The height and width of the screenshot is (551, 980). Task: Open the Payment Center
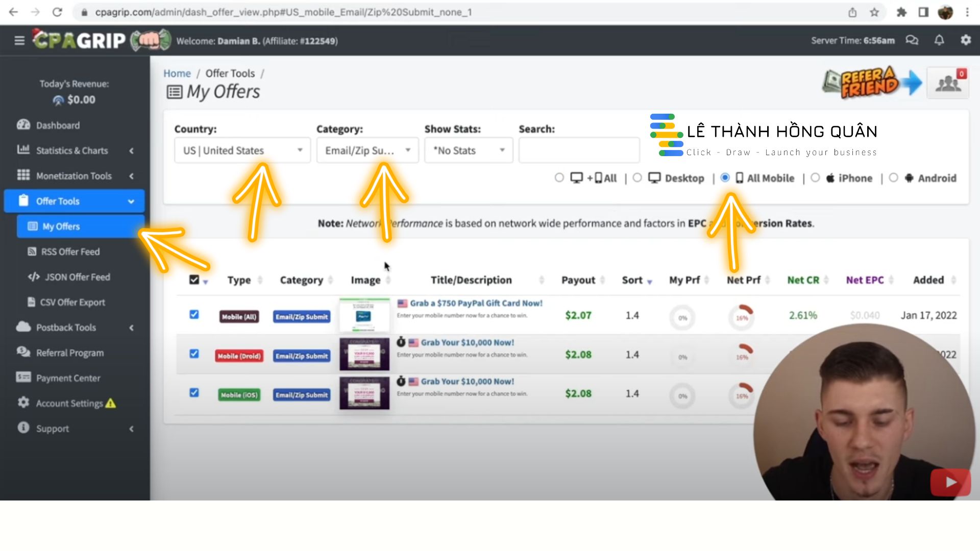[x=68, y=378]
